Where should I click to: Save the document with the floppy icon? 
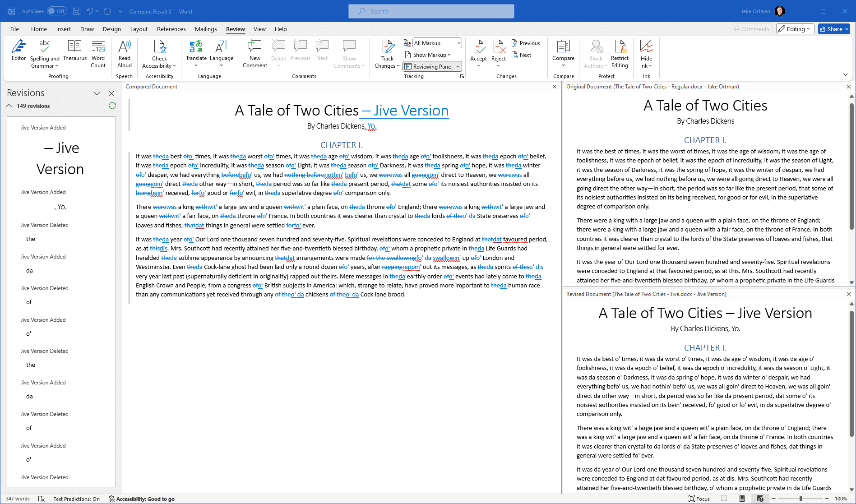click(77, 11)
